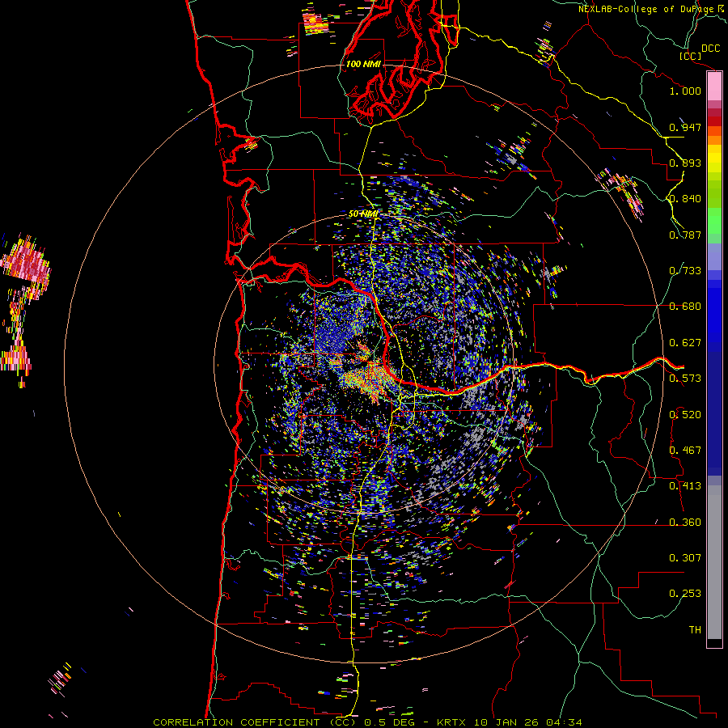
Task: Click the 0.520 legend value
Action: point(685,415)
